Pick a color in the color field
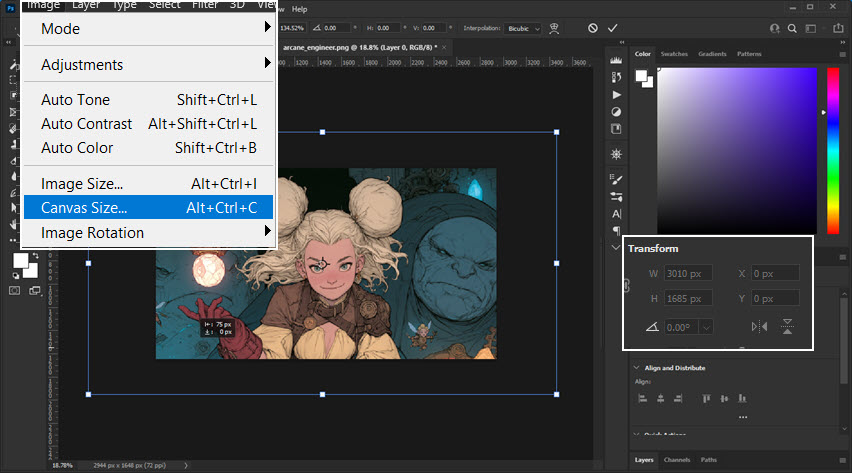 (x=737, y=151)
